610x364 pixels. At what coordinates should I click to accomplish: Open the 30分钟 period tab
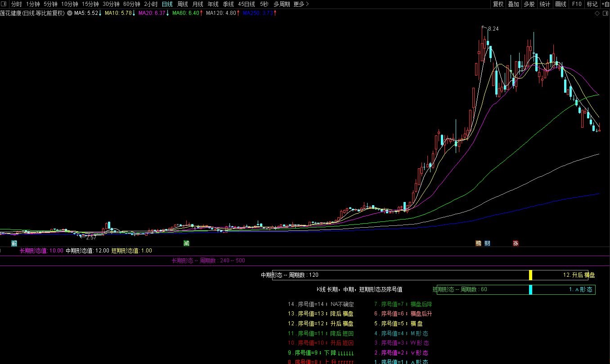pyautogui.click(x=111, y=4)
